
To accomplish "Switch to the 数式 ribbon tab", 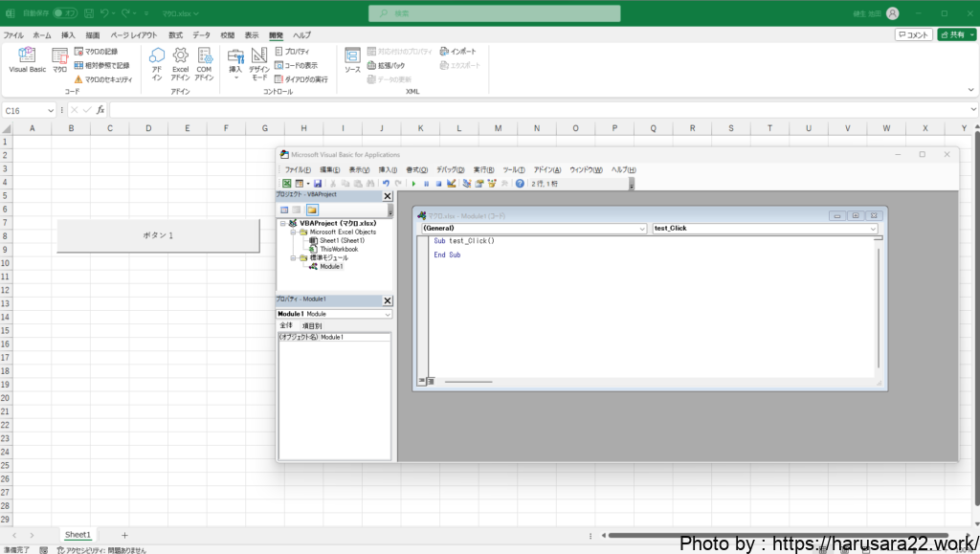I will [x=176, y=34].
